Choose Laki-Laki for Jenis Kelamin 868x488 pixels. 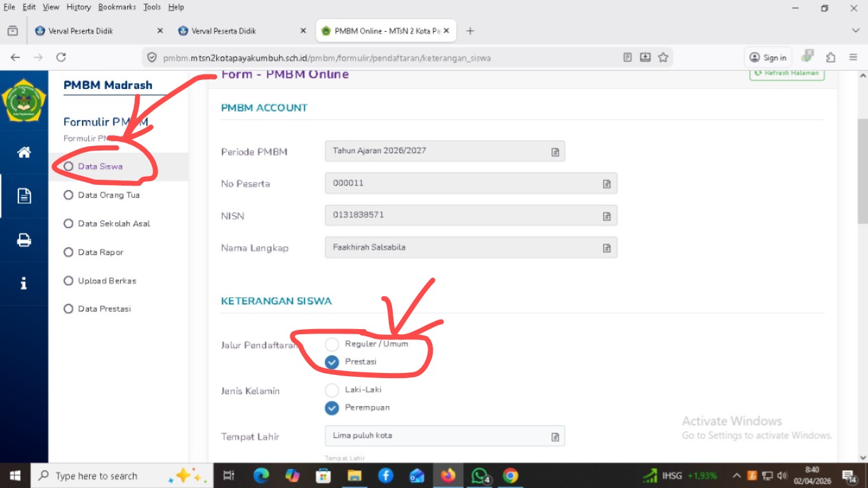pyautogui.click(x=332, y=390)
